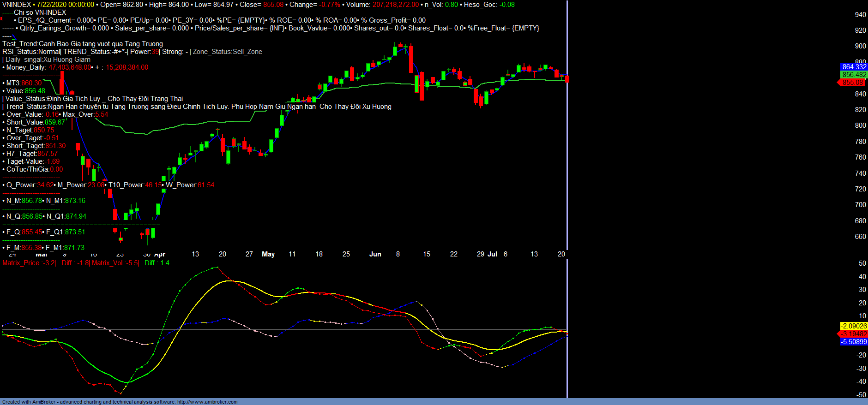Click the 700 level on price axis
The height and width of the screenshot is (405, 868).
pyautogui.click(x=860, y=205)
